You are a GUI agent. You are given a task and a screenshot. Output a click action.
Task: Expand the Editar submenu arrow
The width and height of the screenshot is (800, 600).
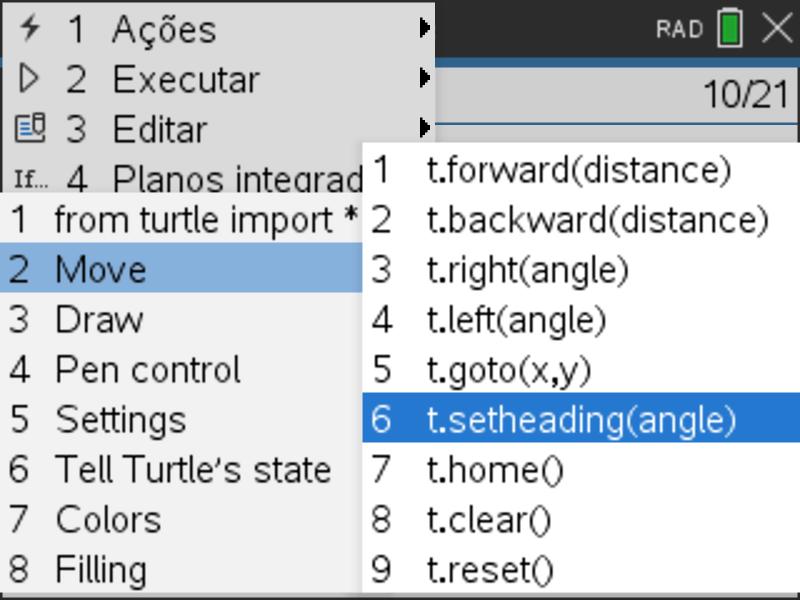[424, 128]
